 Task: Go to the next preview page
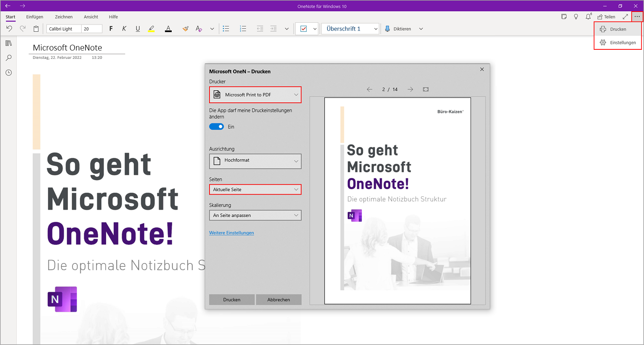410,89
